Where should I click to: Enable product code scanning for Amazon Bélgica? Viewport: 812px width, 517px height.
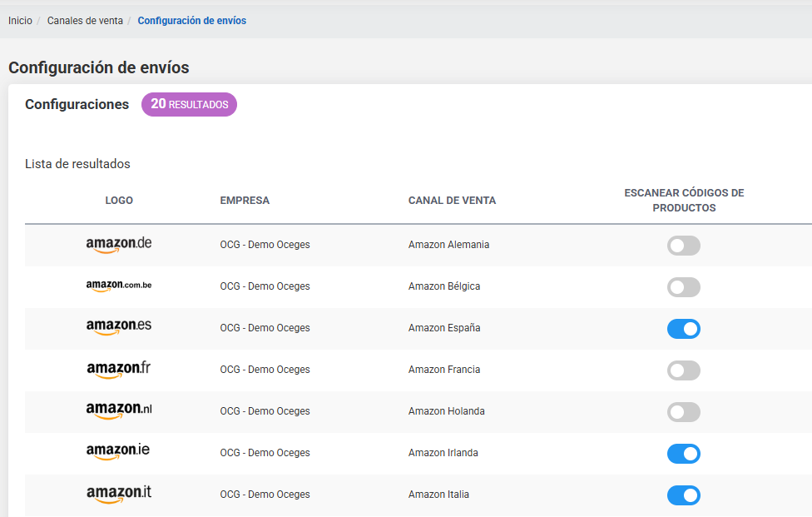coord(684,287)
